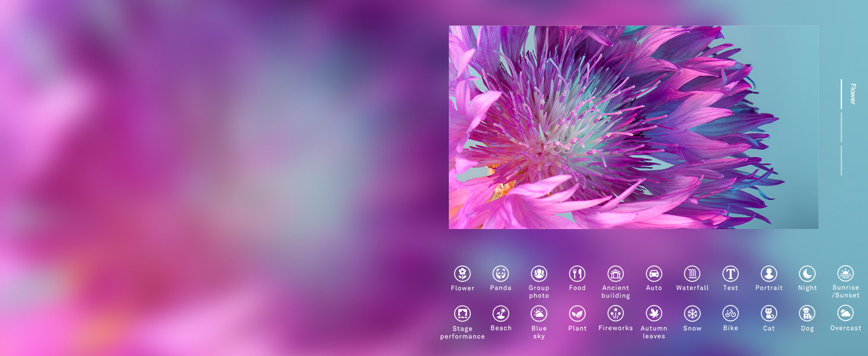Select the Portrait scene icon
Image resolution: width=868 pixels, height=356 pixels.
tap(769, 274)
